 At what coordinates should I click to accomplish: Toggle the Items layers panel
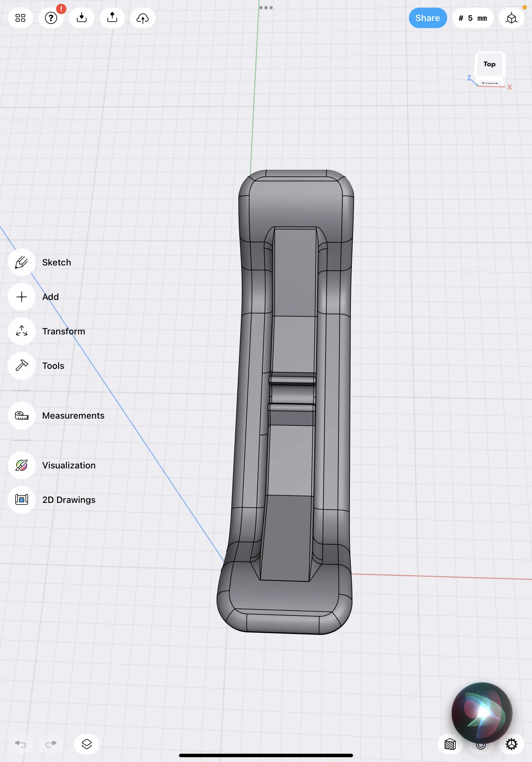click(x=86, y=744)
